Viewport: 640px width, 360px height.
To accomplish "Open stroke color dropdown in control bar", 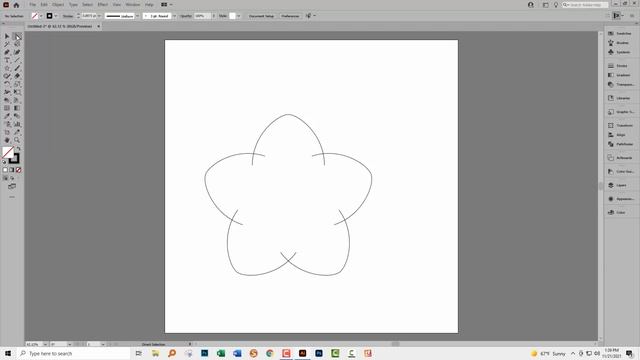I will [x=56, y=16].
